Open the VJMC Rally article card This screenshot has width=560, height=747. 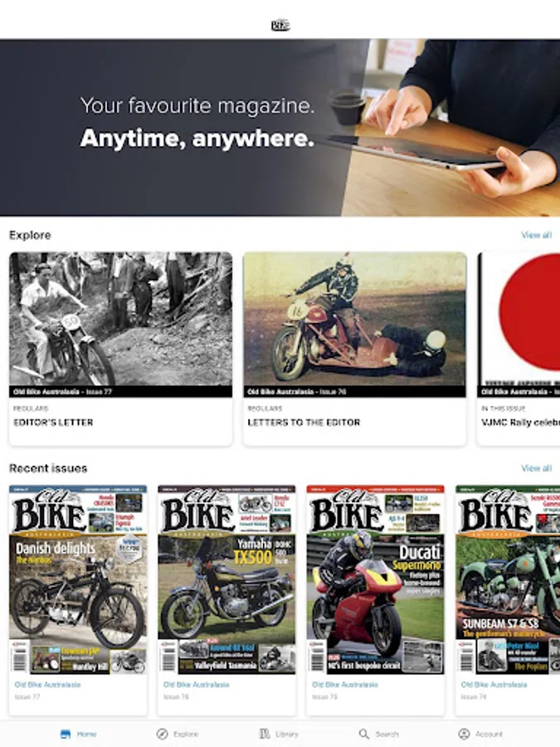[x=519, y=349]
